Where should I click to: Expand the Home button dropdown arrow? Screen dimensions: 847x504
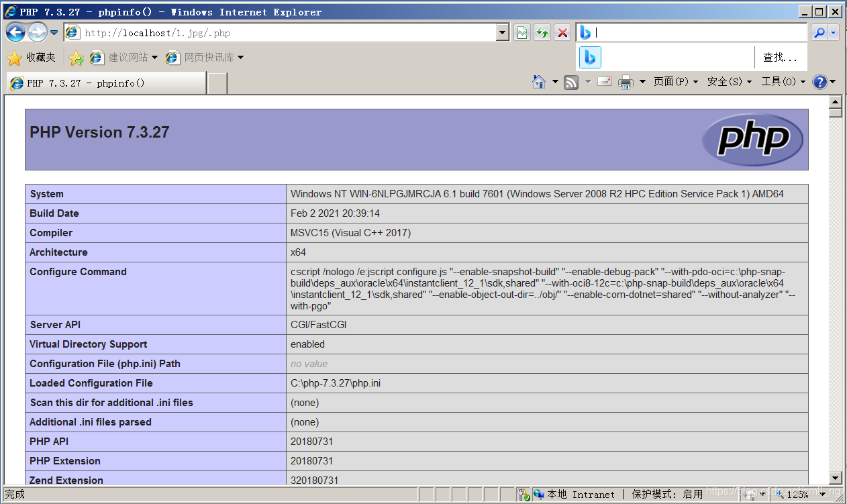pyautogui.click(x=555, y=82)
